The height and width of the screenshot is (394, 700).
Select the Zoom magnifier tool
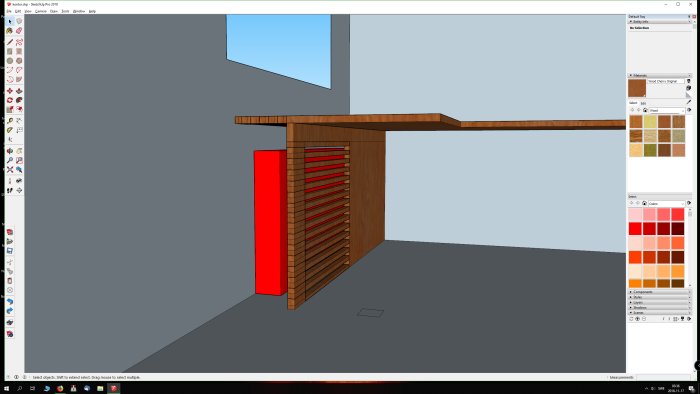[x=10, y=160]
